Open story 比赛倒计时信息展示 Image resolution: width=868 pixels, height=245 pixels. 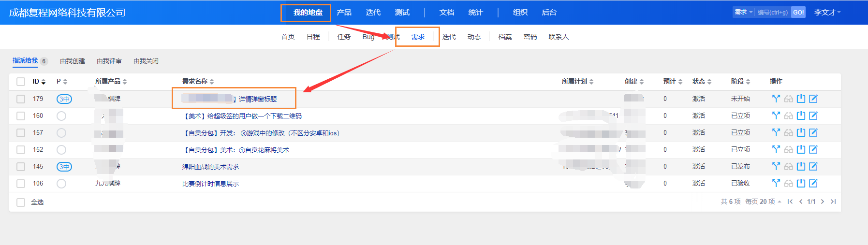tap(210, 184)
